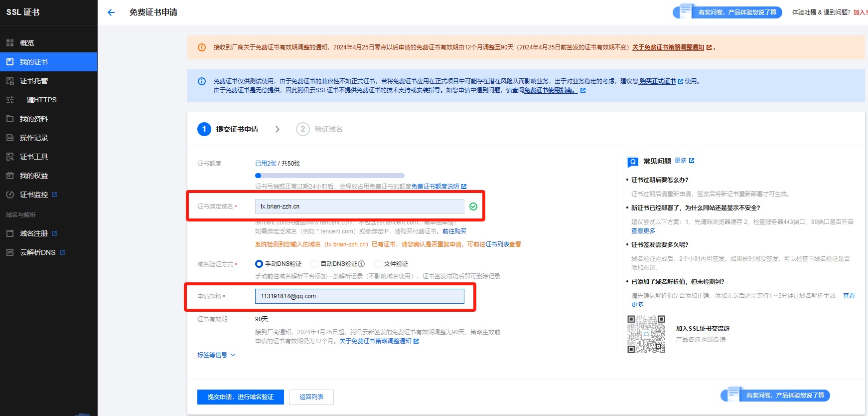Click 前往购买 link
The image size is (868, 416).
(454, 231)
